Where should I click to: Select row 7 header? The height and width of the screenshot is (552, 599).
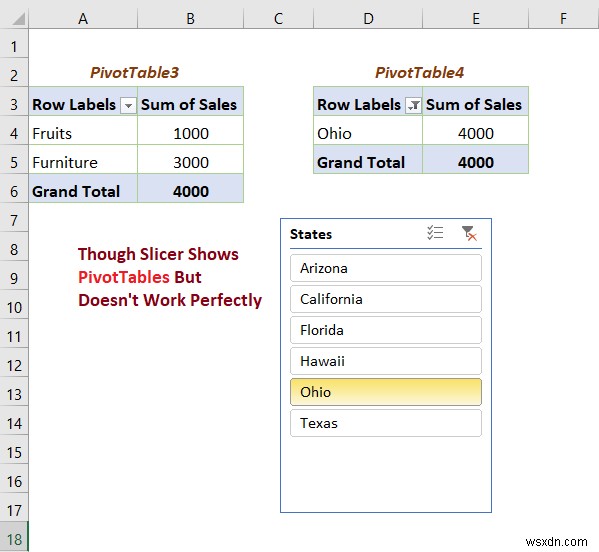pos(14,220)
